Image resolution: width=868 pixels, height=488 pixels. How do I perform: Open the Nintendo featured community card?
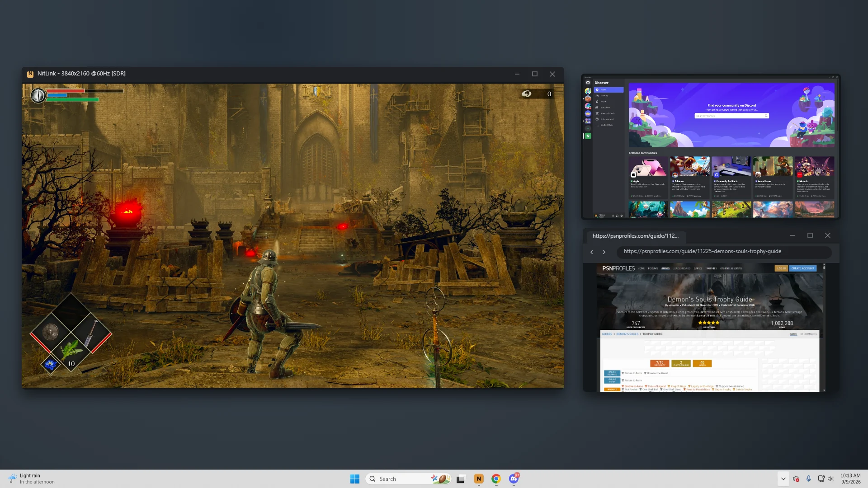point(815,177)
